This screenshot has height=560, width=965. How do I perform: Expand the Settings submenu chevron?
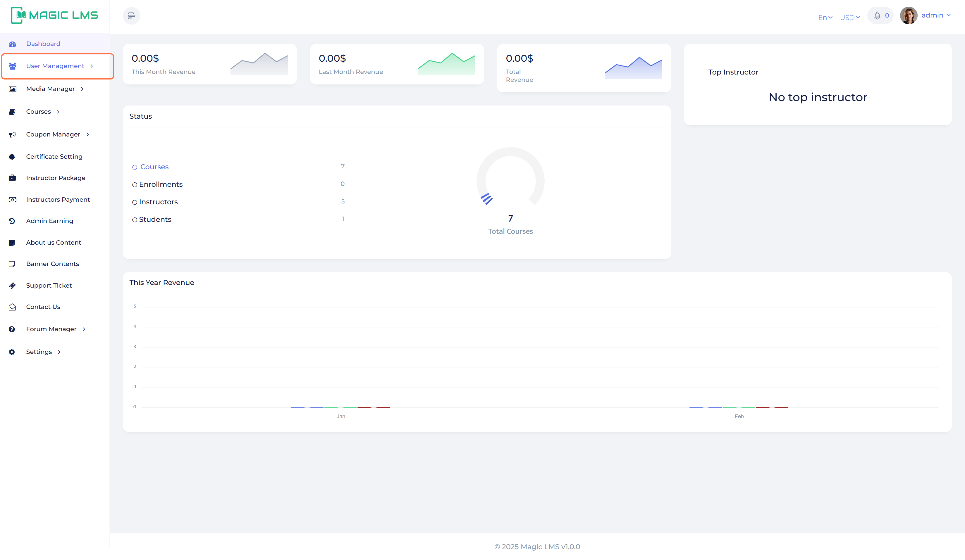pyautogui.click(x=59, y=352)
